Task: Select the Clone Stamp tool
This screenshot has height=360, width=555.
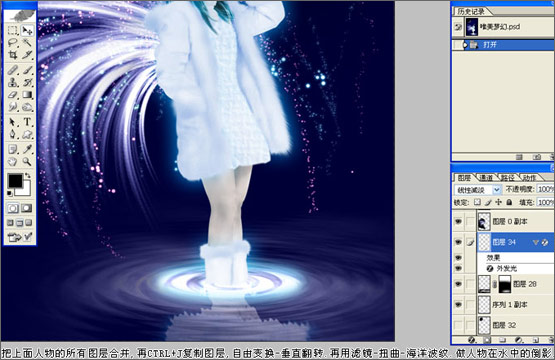Action: click(12, 82)
